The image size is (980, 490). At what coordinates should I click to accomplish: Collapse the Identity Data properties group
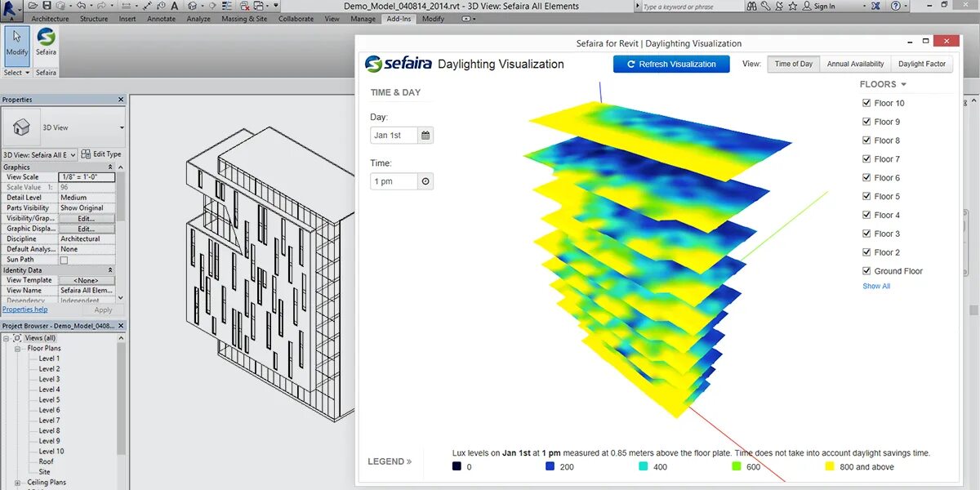(110, 270)
